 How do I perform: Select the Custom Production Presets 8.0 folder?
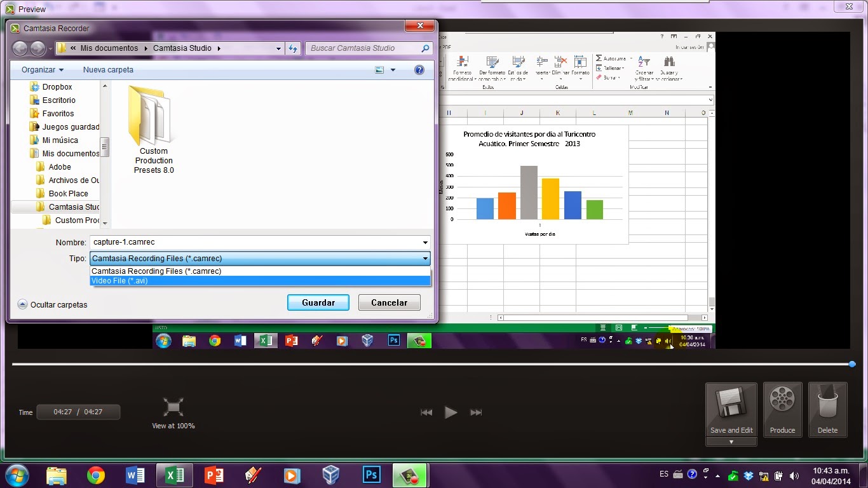pos(153,129)
